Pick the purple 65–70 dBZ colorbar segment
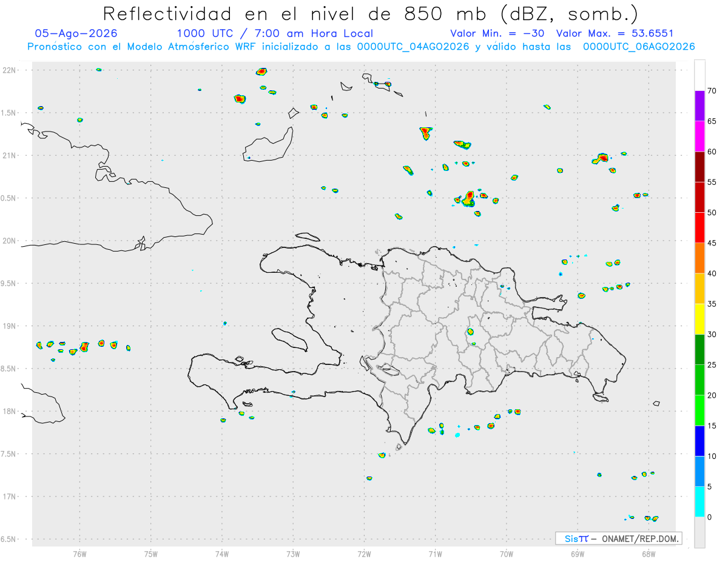728x562 pixels. point(699,105)
